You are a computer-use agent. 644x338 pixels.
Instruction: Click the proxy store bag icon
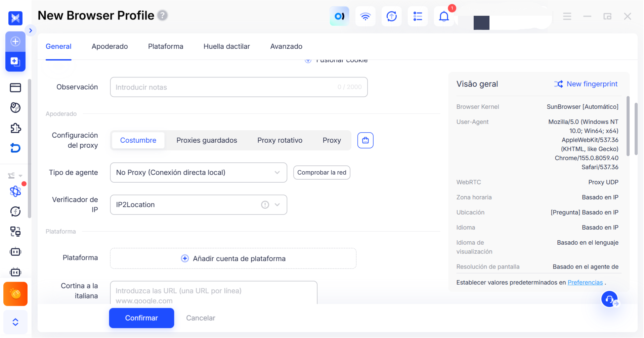pyautogui.click(x=366, y=140)
